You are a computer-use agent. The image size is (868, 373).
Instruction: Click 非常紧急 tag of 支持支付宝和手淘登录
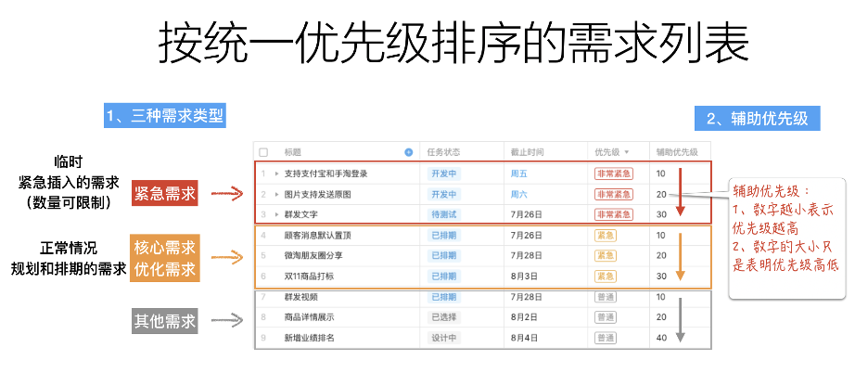[x=614, y=174]
